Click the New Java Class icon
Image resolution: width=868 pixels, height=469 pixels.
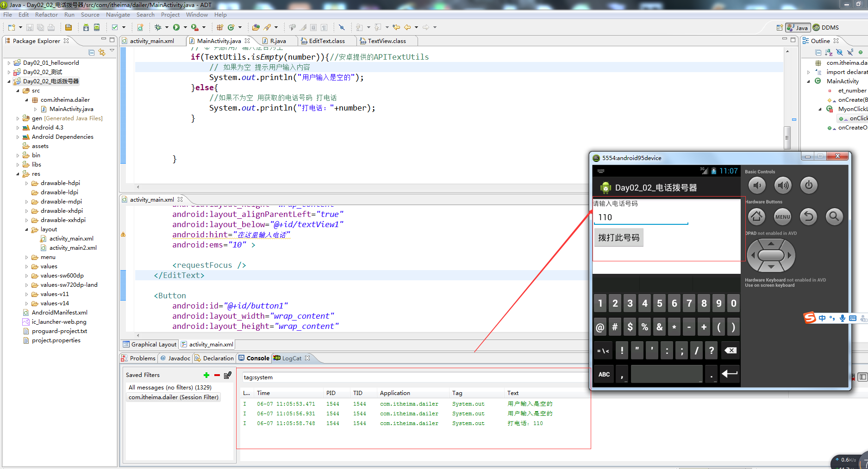(231, 27)
